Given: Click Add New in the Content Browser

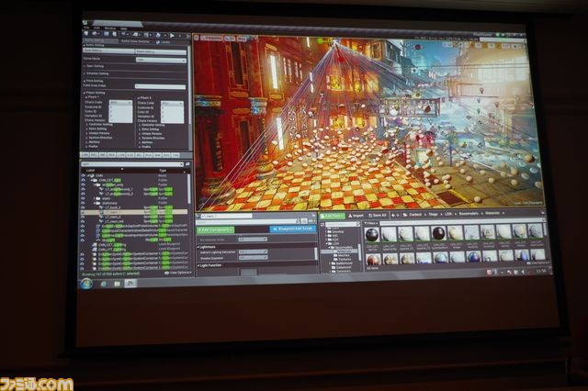Looking at the screenshot, I should tap(332, 216).
